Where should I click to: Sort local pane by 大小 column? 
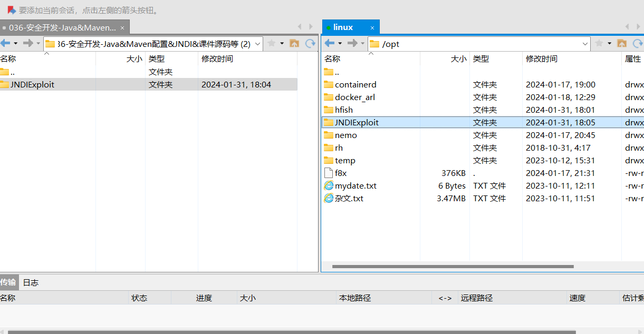coord(120,58)
